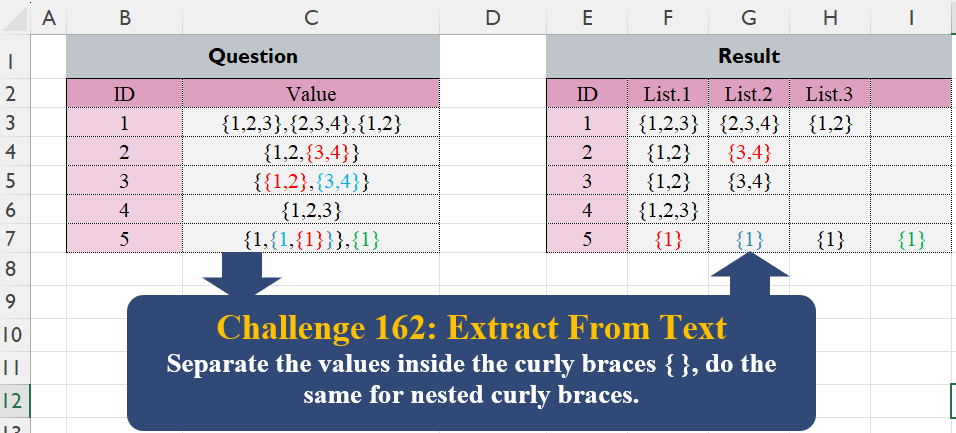Image resolution: width=956 pixels, height=433 pixels.
Task: Select the List.3 heading cell
Action: click(x=829, y=95)
